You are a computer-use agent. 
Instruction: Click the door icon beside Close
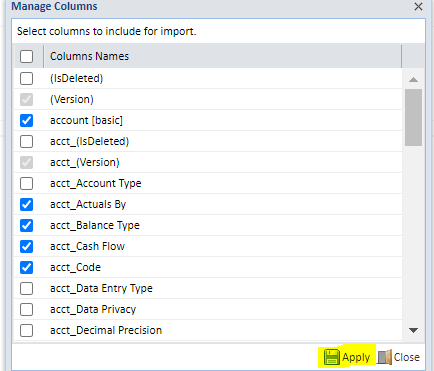(385, 357)
